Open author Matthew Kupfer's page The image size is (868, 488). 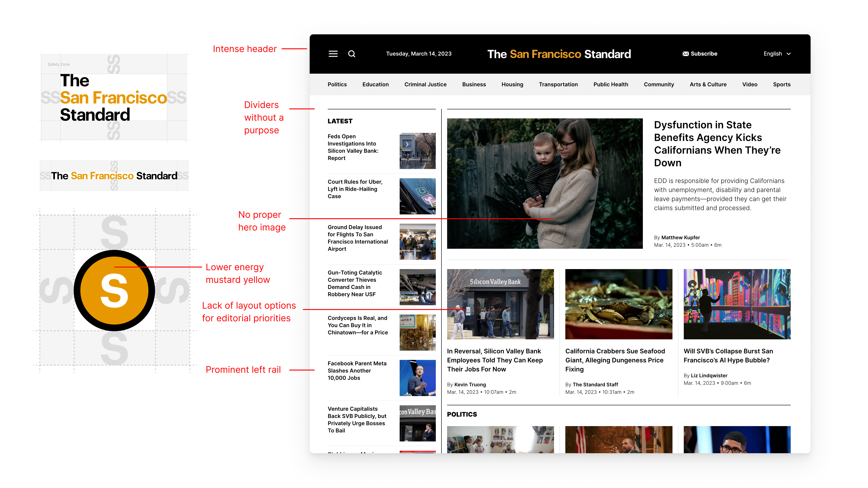click(680, 237)
